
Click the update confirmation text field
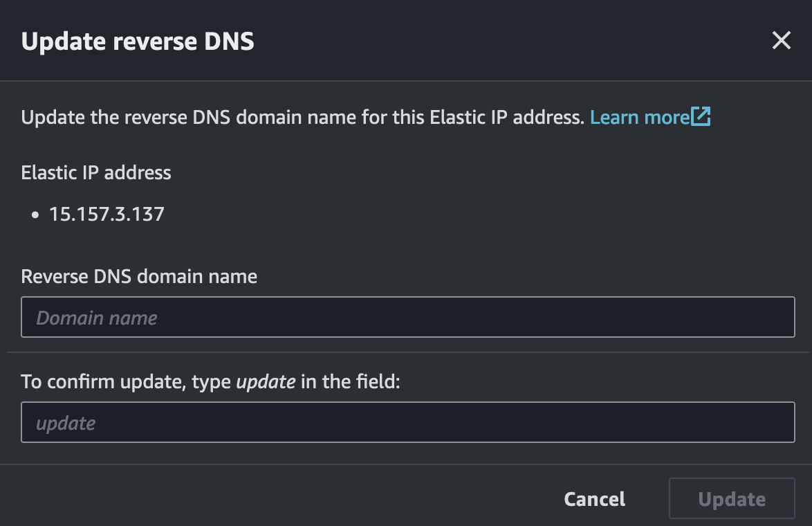point(407,422)
